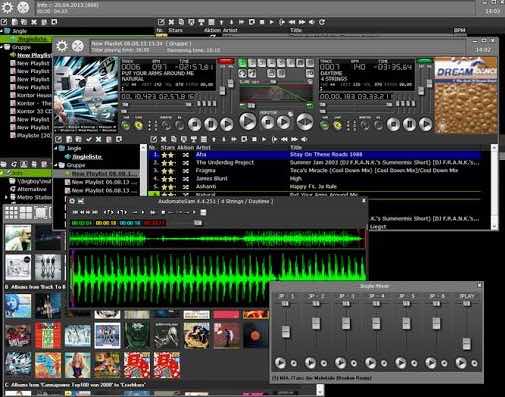Open gear icon in audio editor window
The image size is (505, 397).
tap(72, 201)
